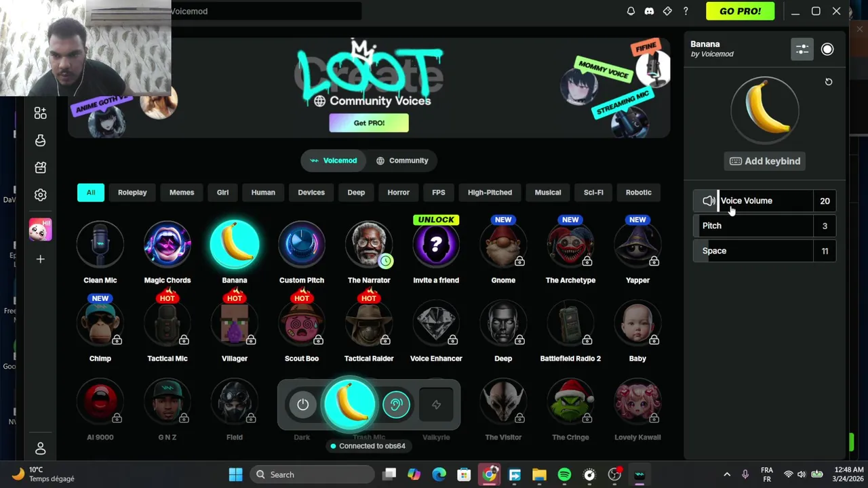Select The Archetype voice
868x488 pixels.
570,245
